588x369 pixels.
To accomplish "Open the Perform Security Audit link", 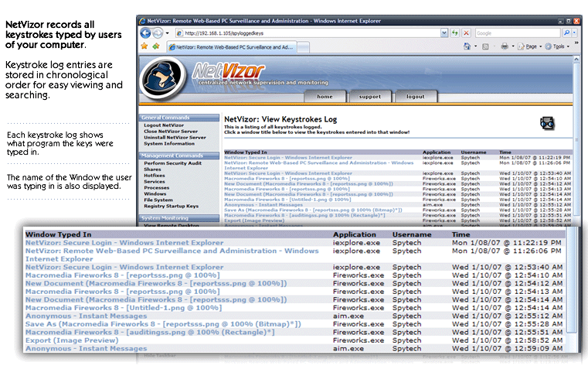I will tap(173, 163).
